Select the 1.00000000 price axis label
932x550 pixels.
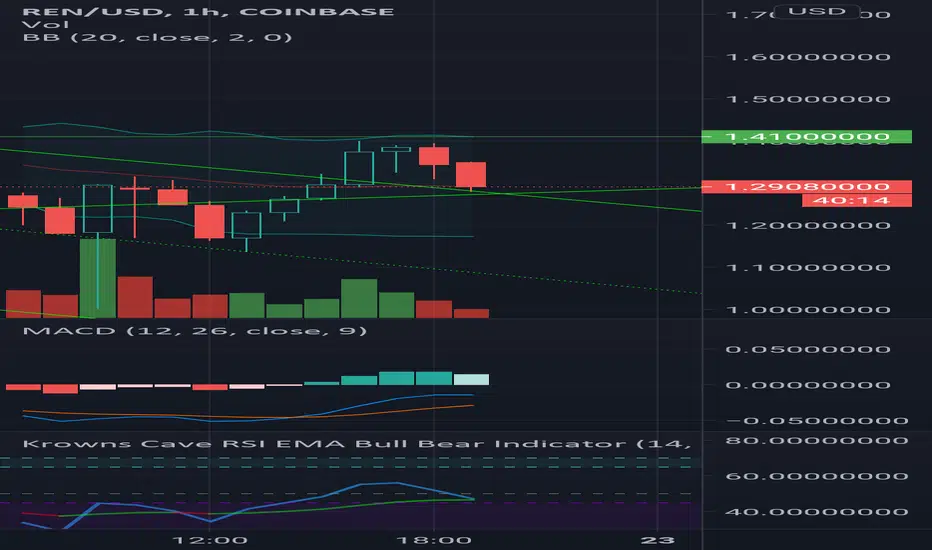pos(808,310)
